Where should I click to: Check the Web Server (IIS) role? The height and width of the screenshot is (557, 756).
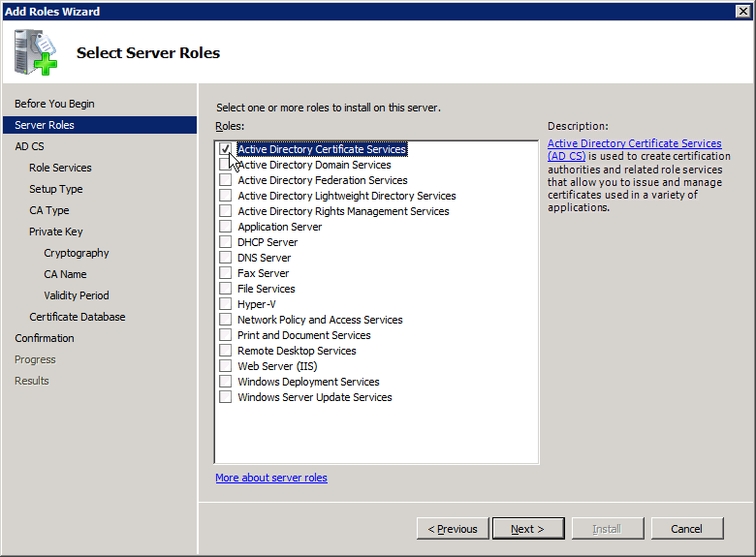(x=225, y=366)
